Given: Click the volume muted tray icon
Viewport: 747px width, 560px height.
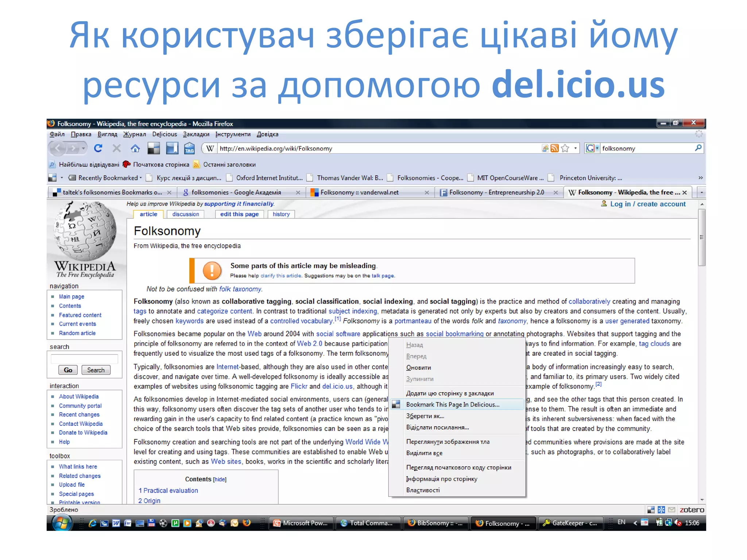Looking at the screenshot, I should click(678, 522).
